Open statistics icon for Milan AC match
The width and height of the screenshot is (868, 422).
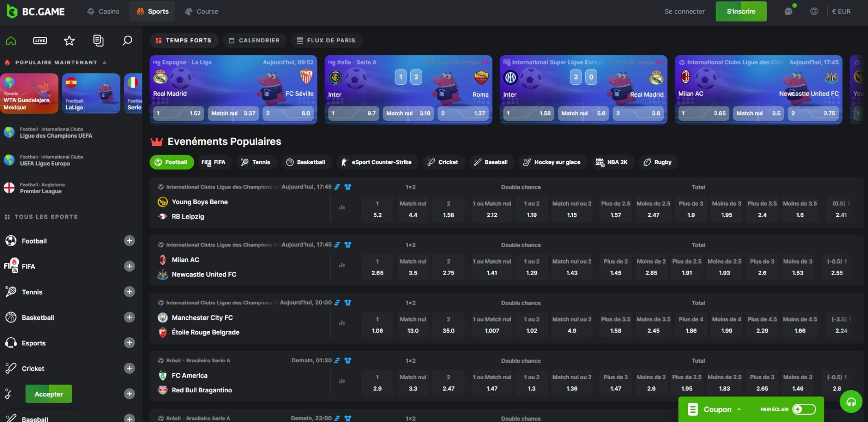click(x=342, y=265)
